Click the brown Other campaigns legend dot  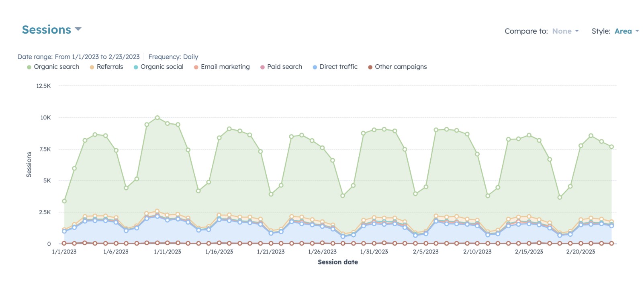[x=370, y=67]
